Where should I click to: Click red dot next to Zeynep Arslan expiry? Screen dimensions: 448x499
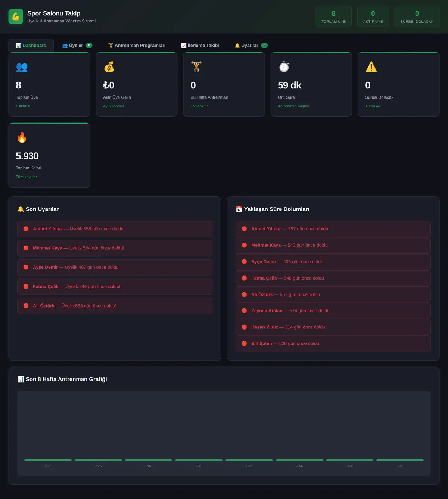[244, 311]
